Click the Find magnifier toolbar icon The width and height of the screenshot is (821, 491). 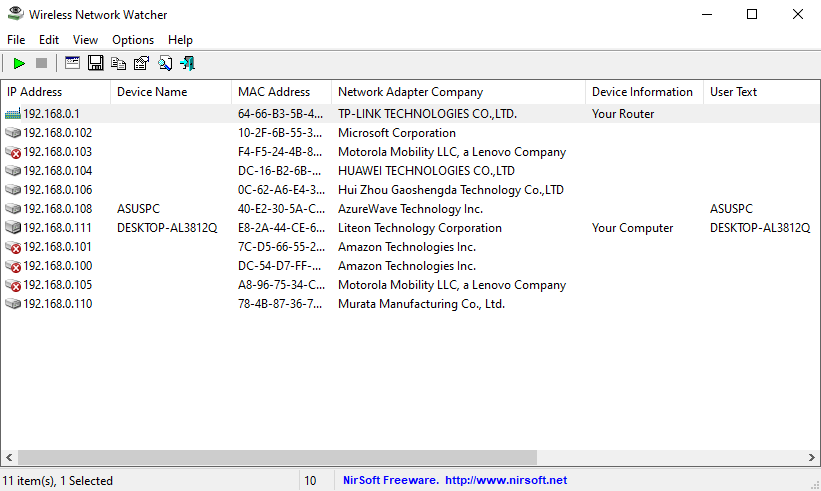(x=165, y=63)
